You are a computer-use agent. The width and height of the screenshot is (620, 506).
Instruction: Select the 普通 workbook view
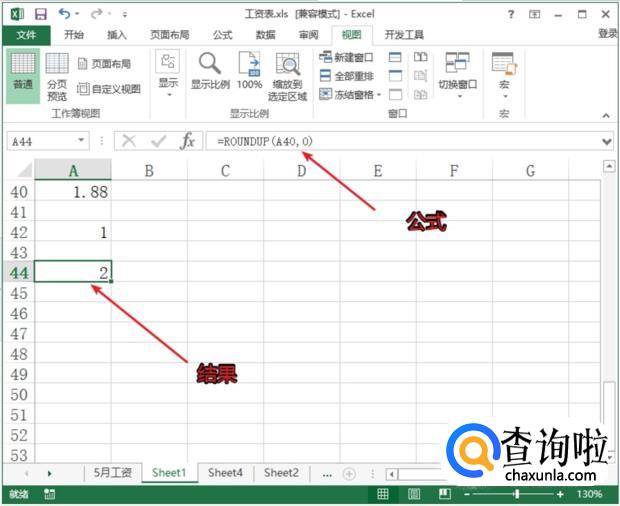(x=23, y=76)
